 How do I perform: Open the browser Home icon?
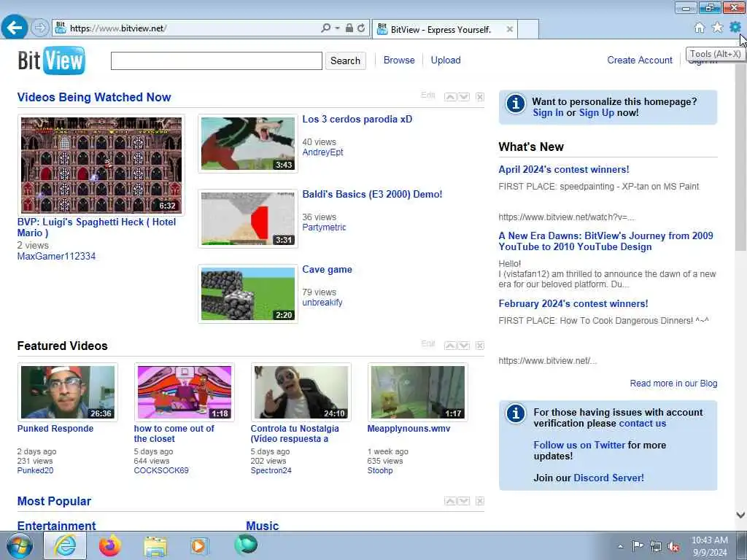pos(700,28)
